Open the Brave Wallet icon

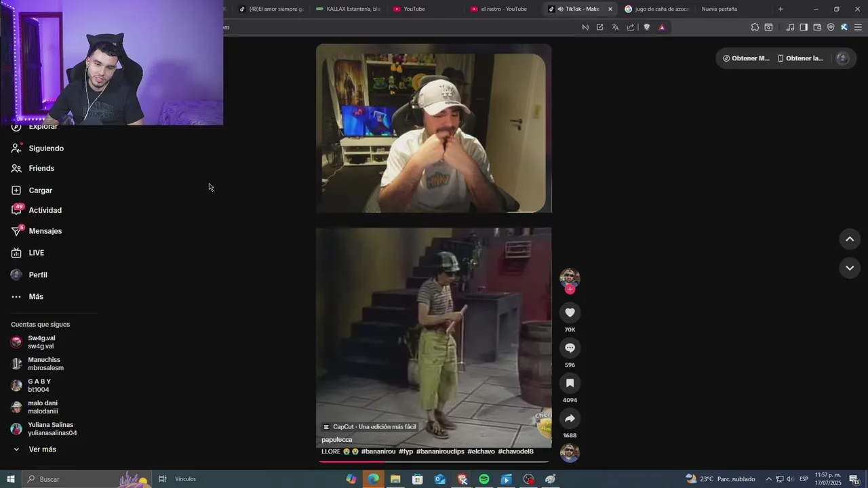click(x=817, y=27)
